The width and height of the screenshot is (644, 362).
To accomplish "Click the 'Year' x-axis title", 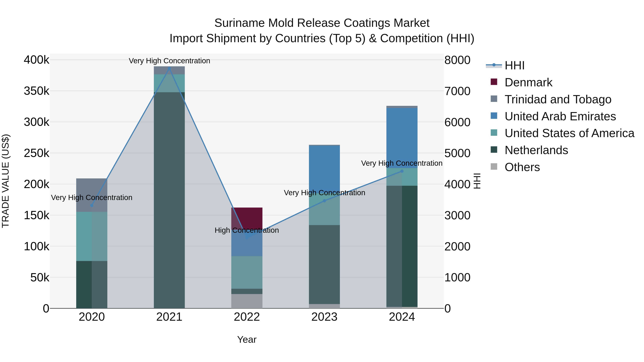I will click(x=247, y=340).
